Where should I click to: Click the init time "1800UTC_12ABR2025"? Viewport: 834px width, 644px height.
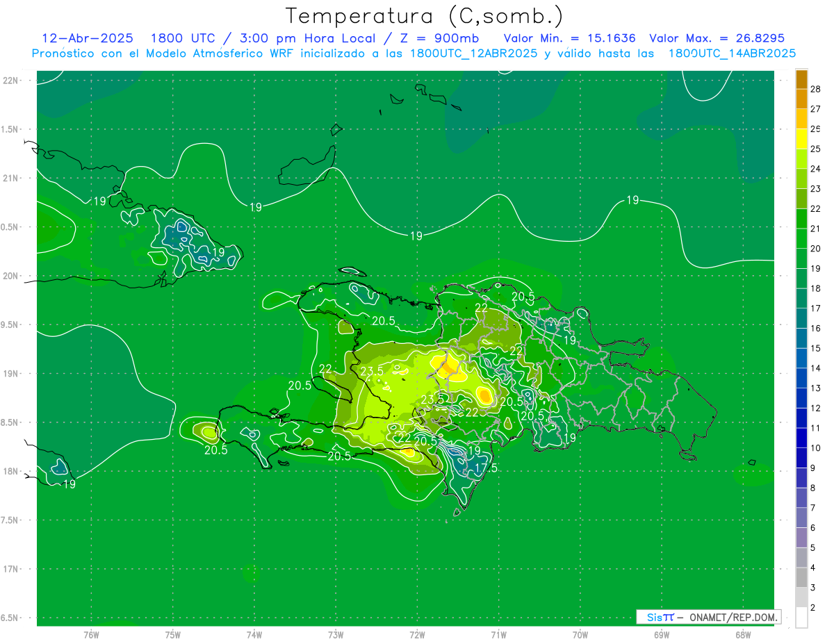pos(474,53)
